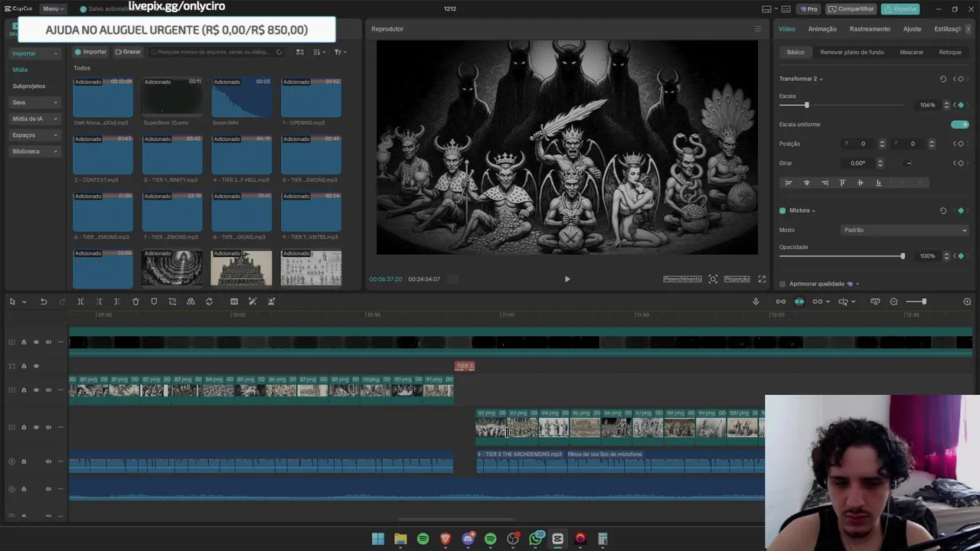Viewport: 980px width, 551px height.
Task: Switch to the Rastreamento tab
Action: point(870,29)
